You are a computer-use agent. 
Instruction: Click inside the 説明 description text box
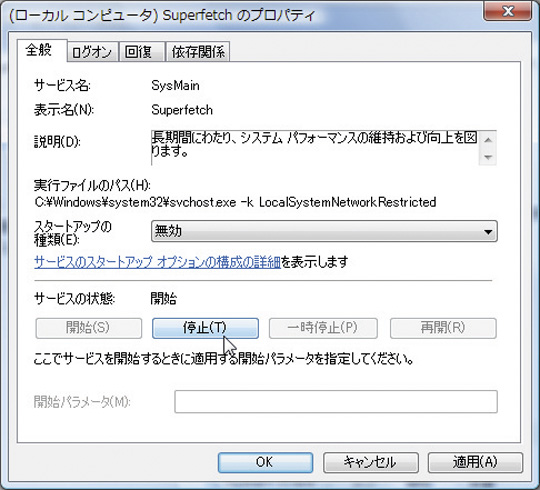click(315, 148)
